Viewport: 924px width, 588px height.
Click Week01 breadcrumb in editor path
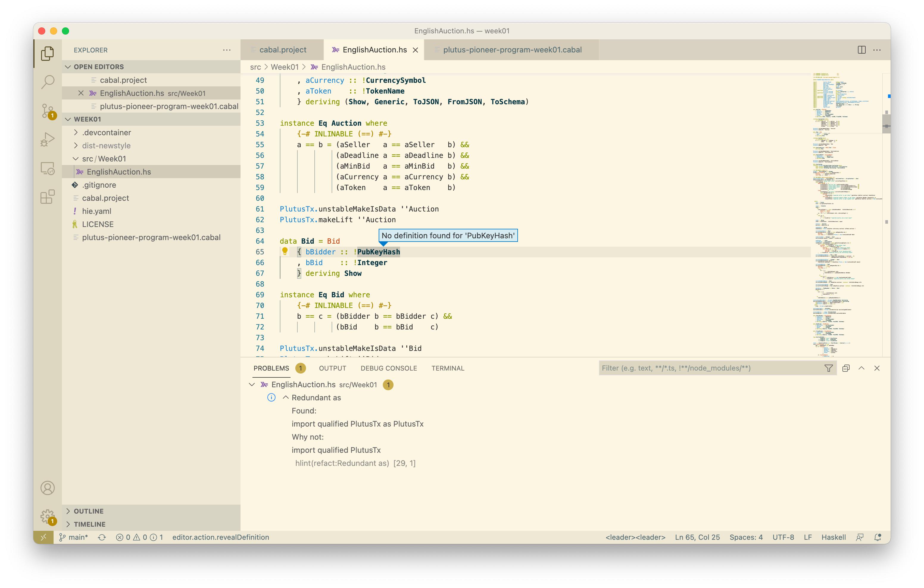point(284,67)
